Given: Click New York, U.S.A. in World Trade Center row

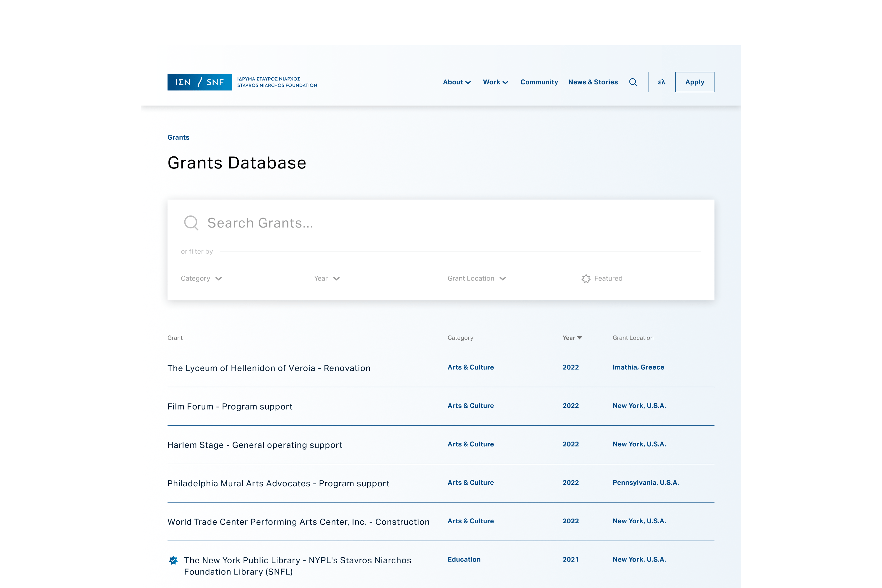Looking at the screenshot, I should [639, 521].
